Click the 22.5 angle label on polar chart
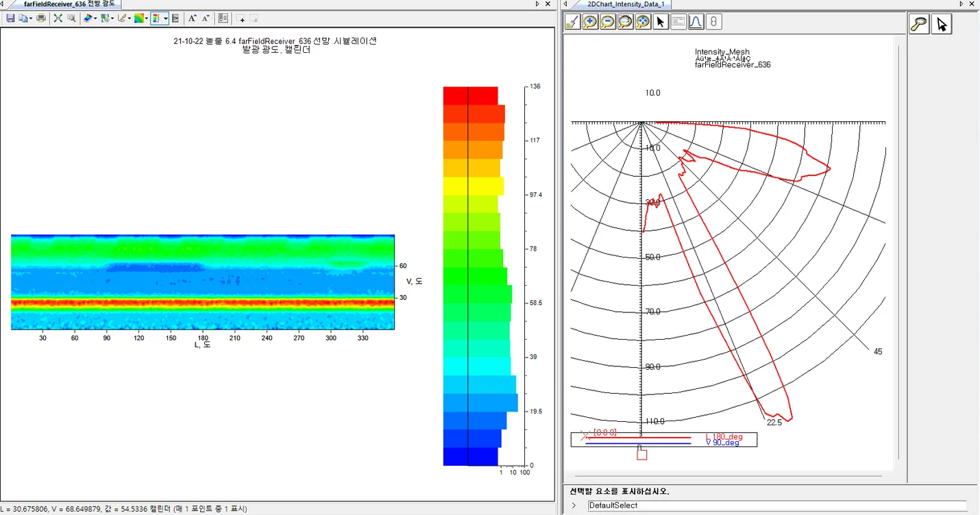The height and width of the screenshot is (515, 980). click(x=774, y=423)
